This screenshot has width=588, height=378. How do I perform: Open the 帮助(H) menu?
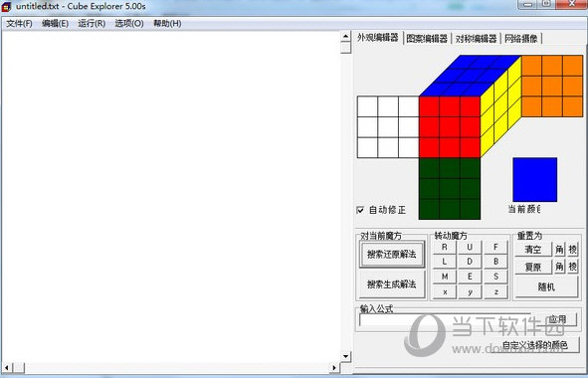(x=167, y=24)
